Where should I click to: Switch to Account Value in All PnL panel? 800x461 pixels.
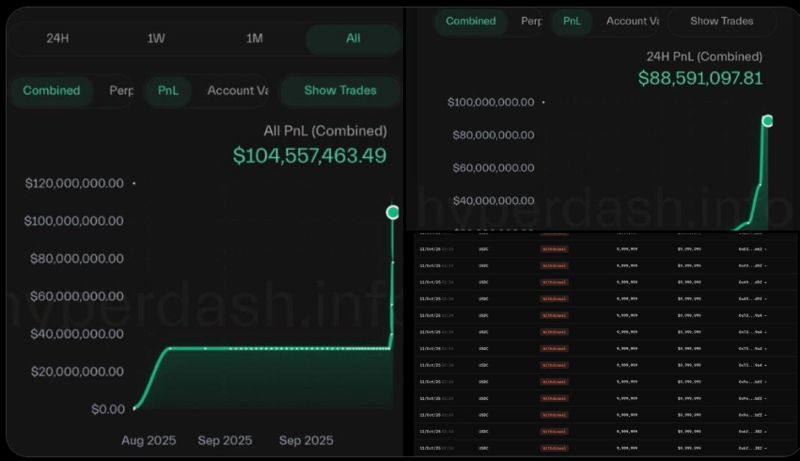(x=237, y=90)
